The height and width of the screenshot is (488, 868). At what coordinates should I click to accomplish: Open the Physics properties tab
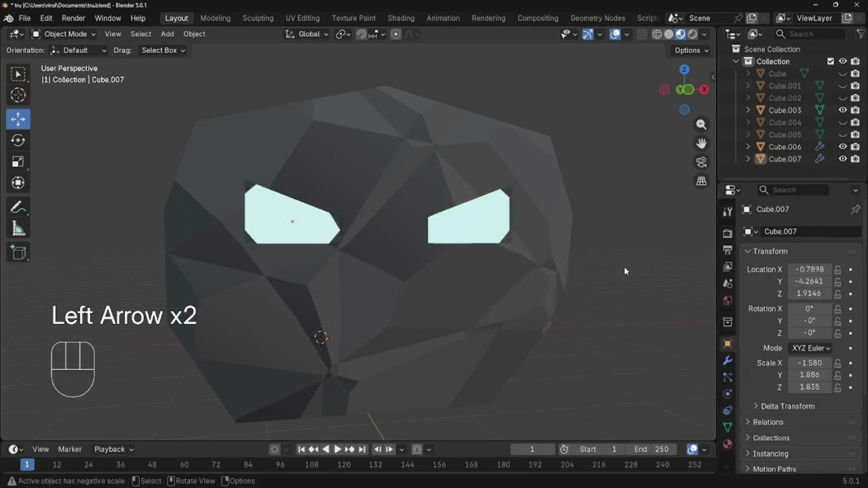(728, 394)
